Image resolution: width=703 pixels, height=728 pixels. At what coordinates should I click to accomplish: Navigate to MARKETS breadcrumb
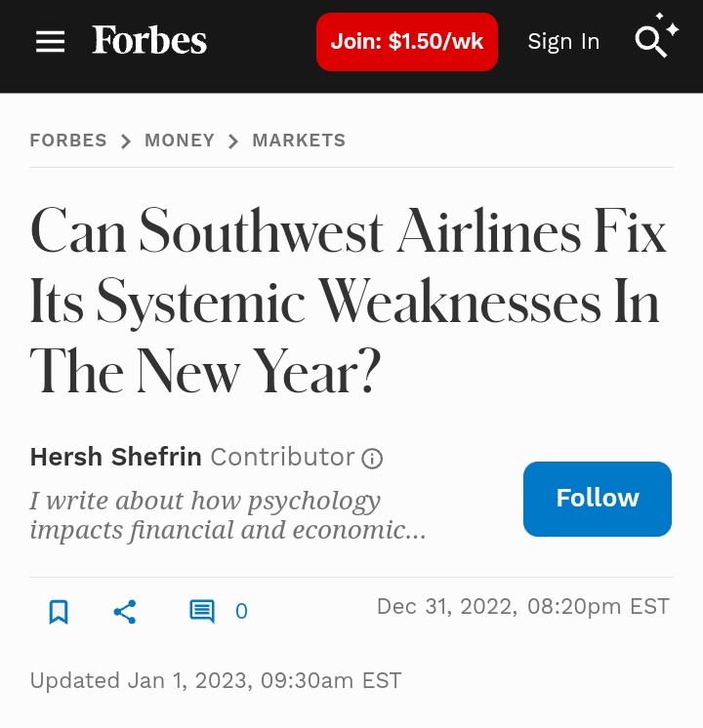299,141
